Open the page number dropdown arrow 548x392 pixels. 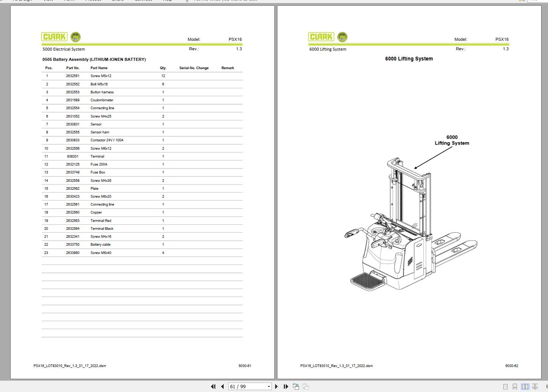point(269,386)
